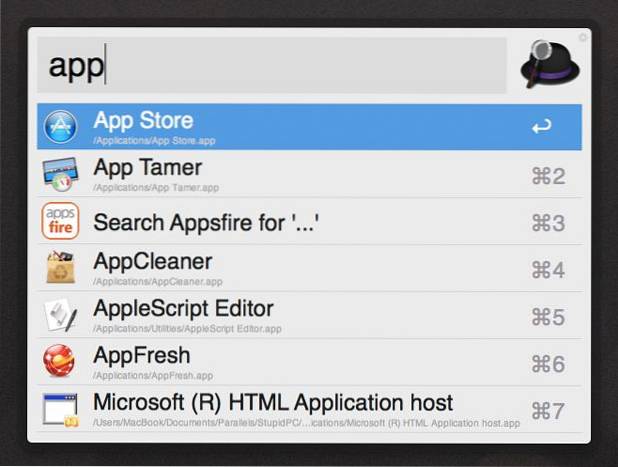The height and width of the screenshot is (467, 618).
Task: Click the orange Appsfire icon
Action: (60, 222)
